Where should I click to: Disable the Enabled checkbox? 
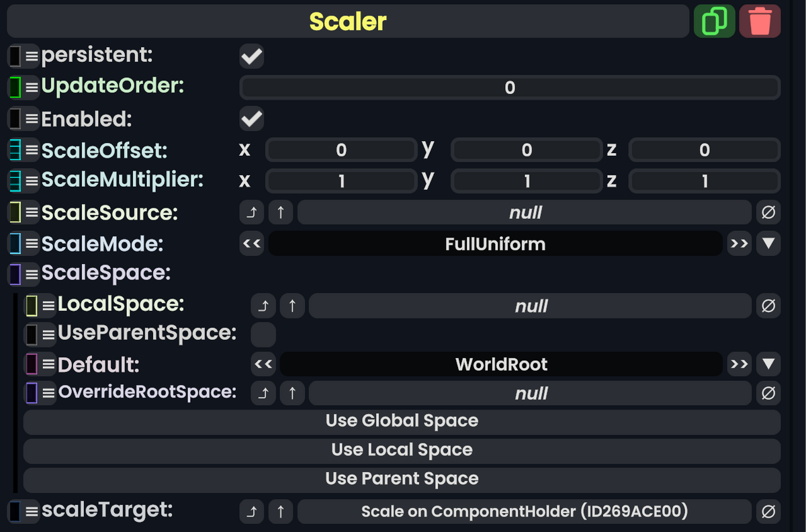pos(251,119)
